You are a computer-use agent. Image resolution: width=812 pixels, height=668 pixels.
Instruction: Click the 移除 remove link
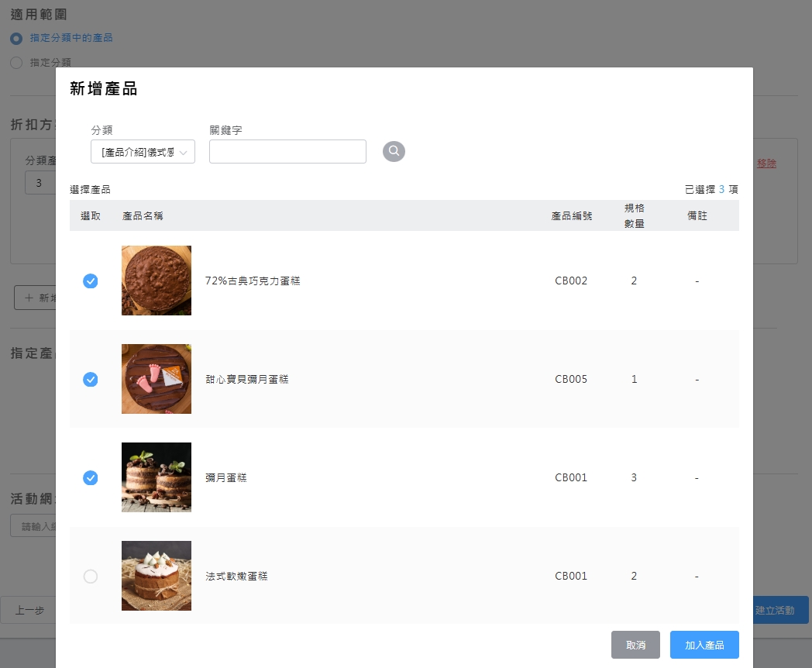(x=766, y=164)
